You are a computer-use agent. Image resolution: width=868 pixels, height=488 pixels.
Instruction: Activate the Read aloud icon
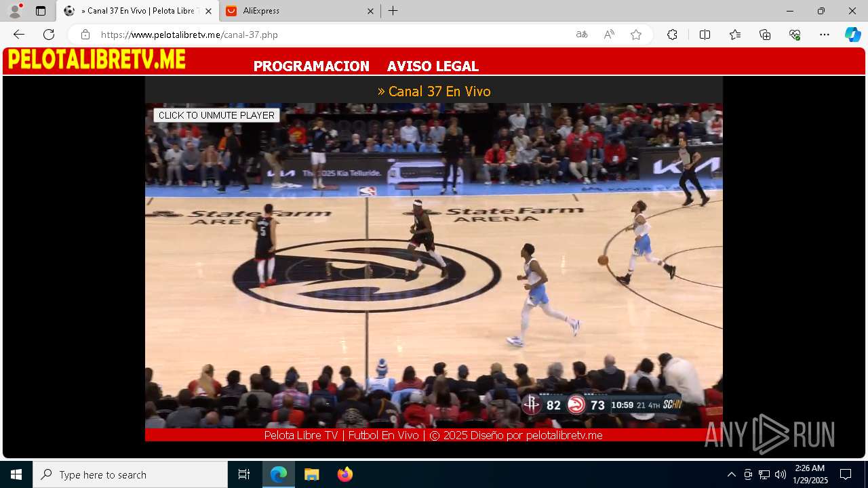[x=609, y=35]
